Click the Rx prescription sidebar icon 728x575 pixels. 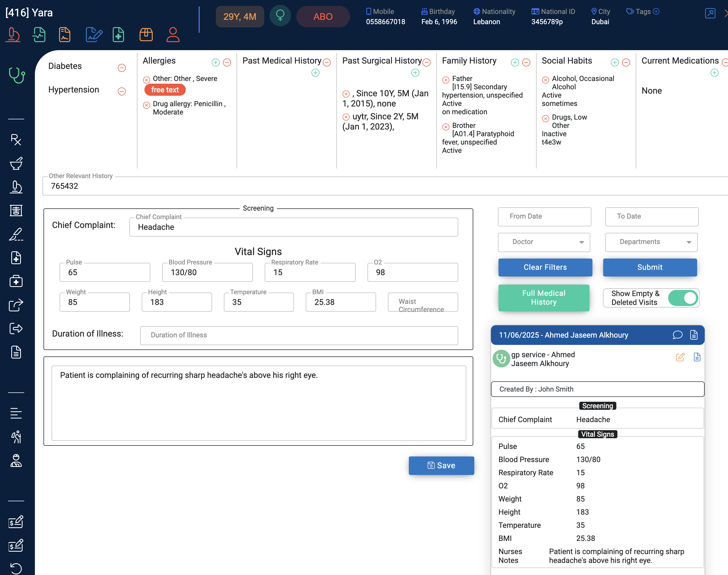pyautogui.click(x=16, y=139)
